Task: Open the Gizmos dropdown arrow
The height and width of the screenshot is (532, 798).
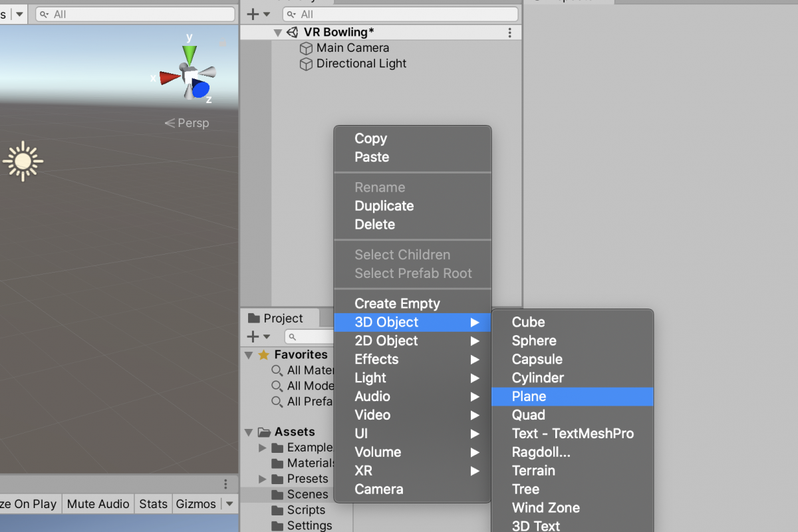Action: (229, 504)
